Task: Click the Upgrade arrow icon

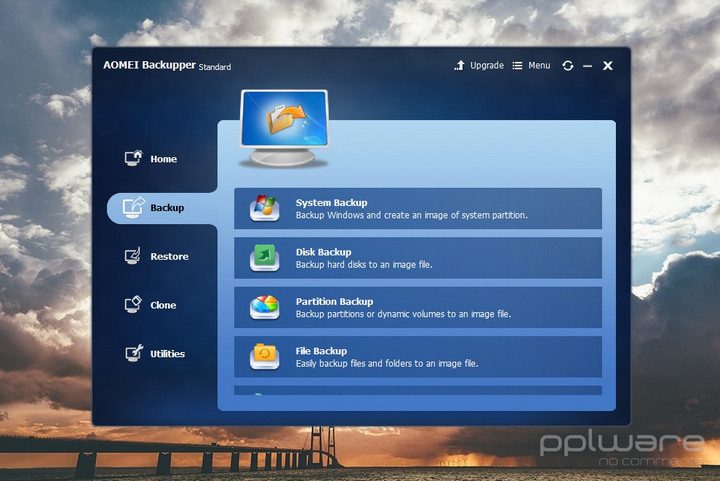Action: tap(460, 66)
